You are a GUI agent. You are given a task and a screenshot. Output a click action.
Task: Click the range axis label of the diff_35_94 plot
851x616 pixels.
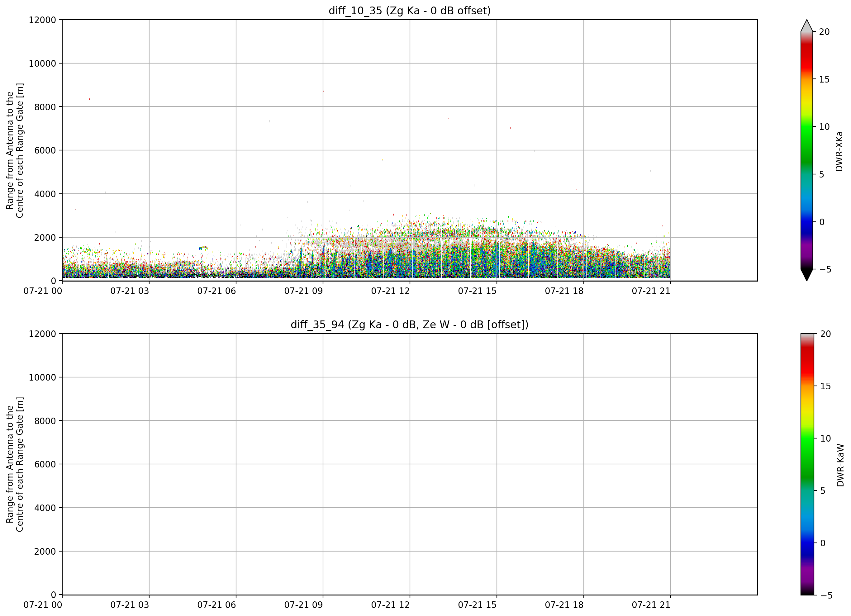coord(15,464)
